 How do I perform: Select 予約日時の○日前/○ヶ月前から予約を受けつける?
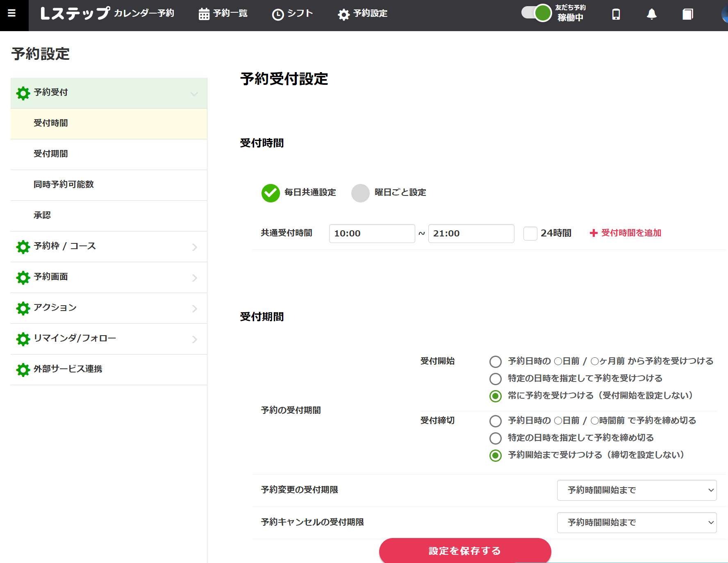click(x=495, y=361)
